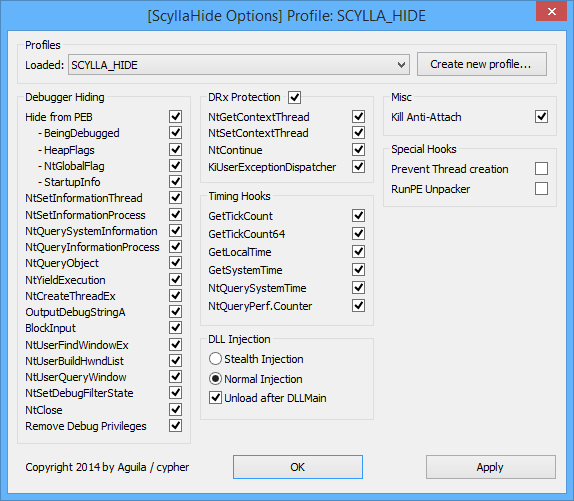
Task: Enable Prevent Thread creation hook
Action: pyautogui.click(x=541, y=169)
